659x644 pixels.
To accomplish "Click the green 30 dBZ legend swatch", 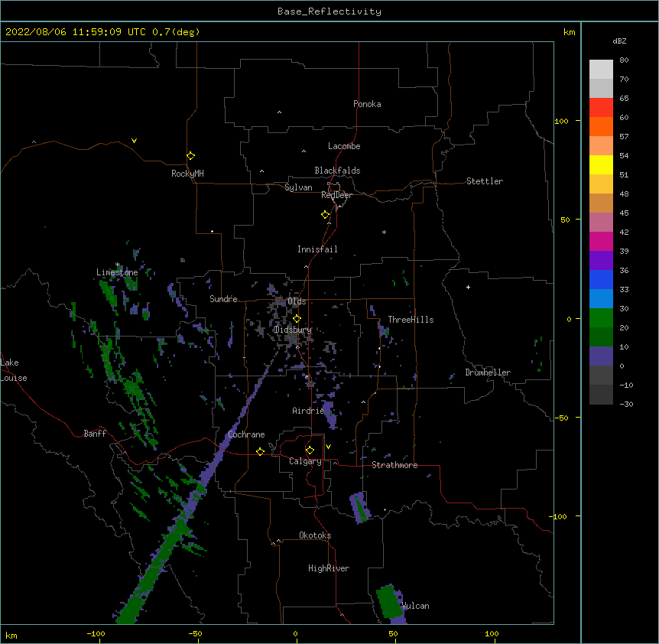I will 601,318.
